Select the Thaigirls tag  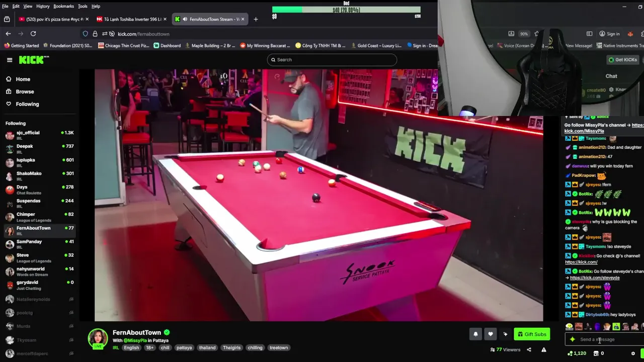pos(231,347)
